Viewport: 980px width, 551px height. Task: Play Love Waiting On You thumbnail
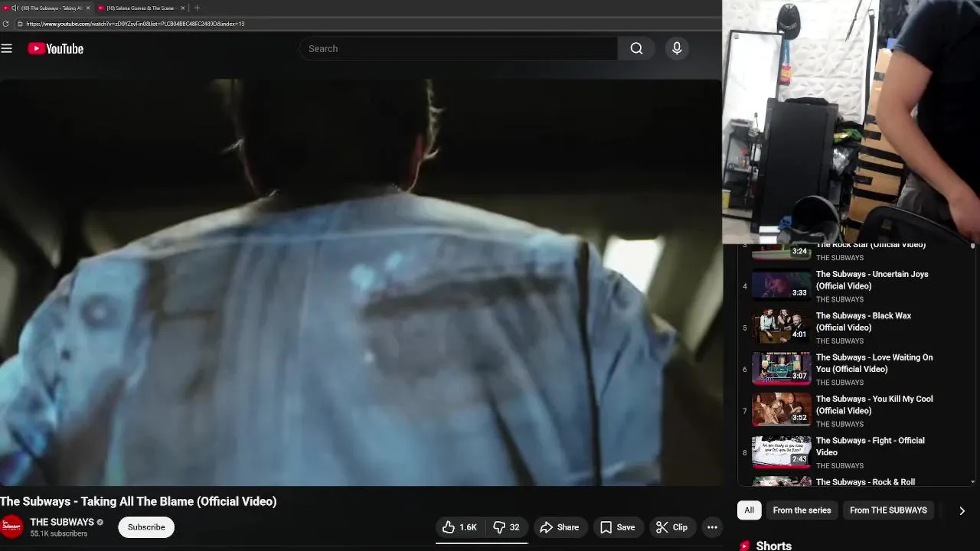(x=781, y=368)
